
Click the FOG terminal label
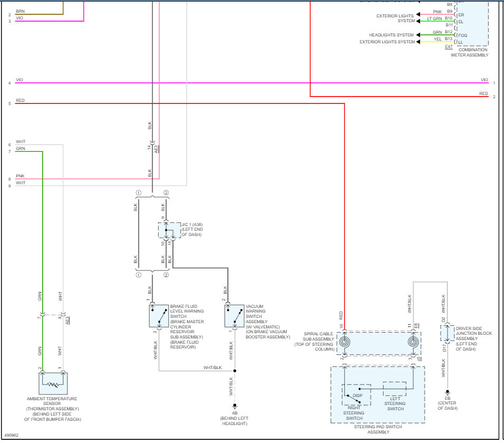463,35
